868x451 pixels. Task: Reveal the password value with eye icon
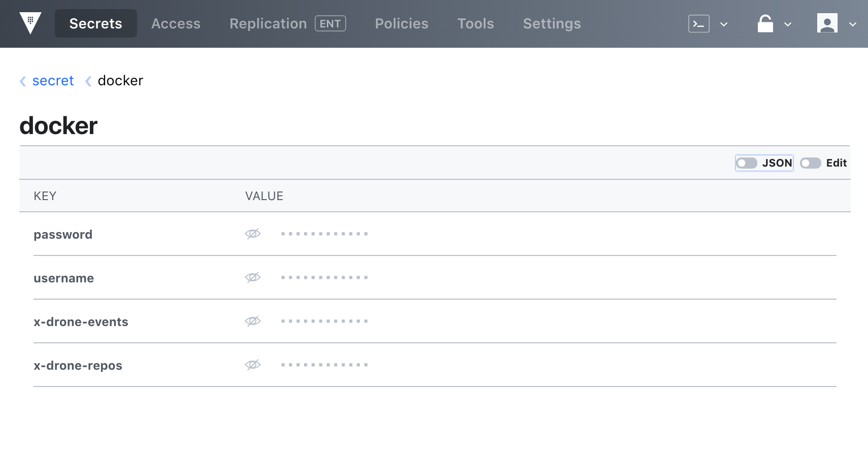[253, 234]
